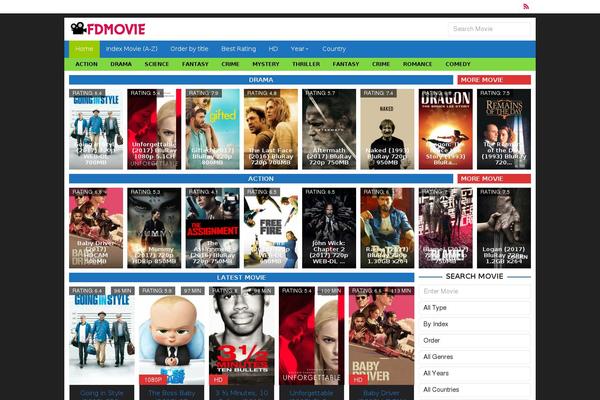Click the DRAMA section header
Image resolution: width=600 pixels, height=400 pixels.
click(x=261, y=80)
